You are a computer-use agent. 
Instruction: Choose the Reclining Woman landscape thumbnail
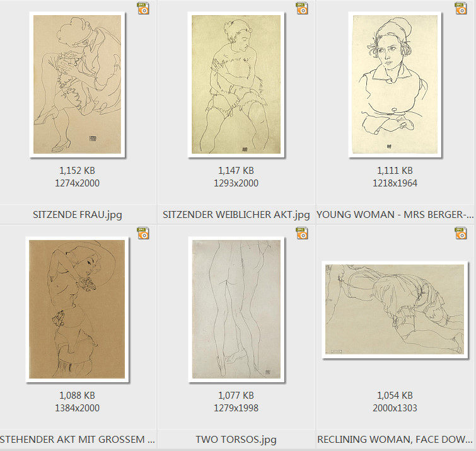pos(395,310)
